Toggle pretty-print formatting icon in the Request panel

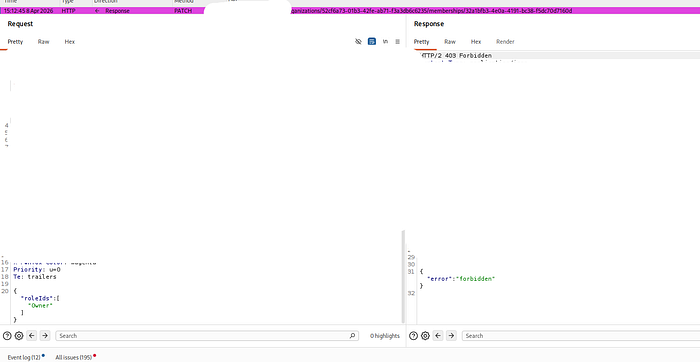click(x=372, y=42)
